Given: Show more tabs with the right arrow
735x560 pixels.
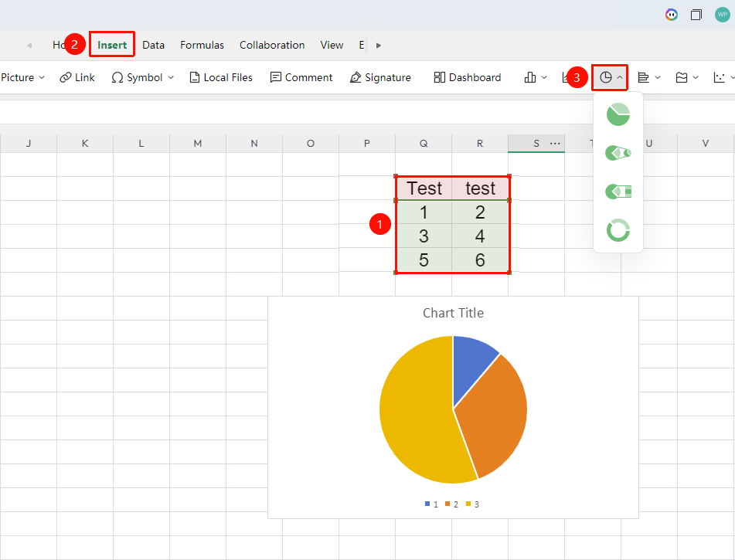Looking at the screenshot, I should (x=379, y=46).
